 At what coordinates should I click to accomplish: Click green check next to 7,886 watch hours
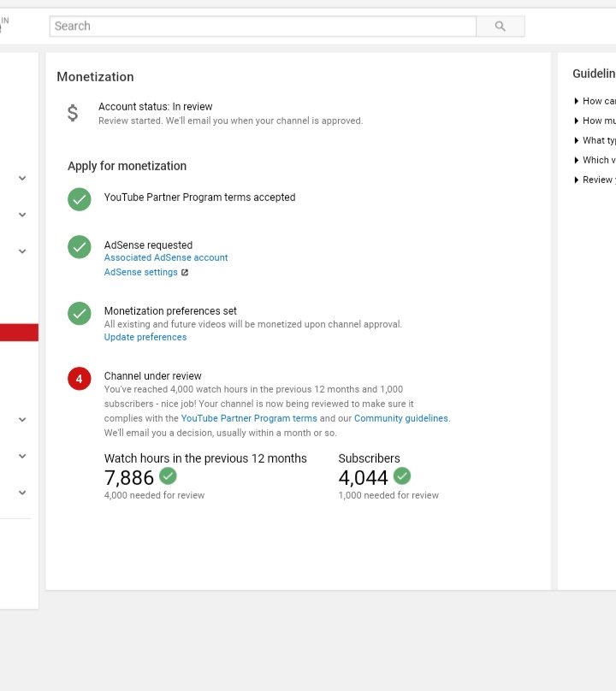pos(168,476)
